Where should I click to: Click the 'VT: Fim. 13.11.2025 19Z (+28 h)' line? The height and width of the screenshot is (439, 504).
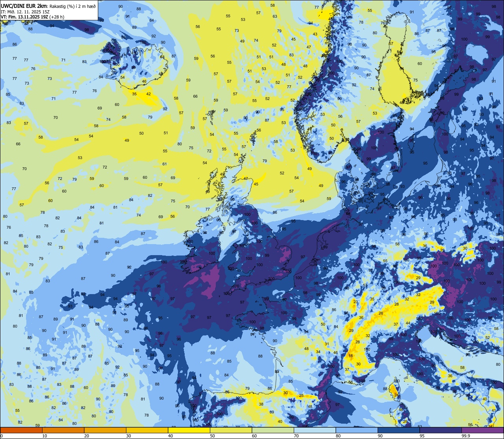[32, 17]
